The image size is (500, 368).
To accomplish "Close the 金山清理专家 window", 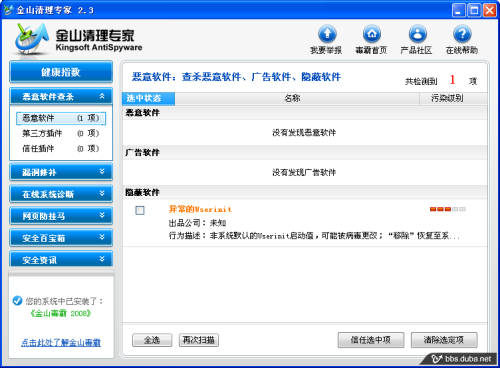I will pyautogui.click(x=489, y=10).
